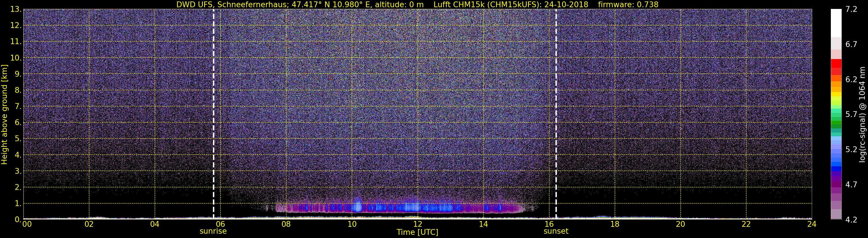Click the "10" tick on the time axis
868x238 pixels.
tap(352, 224)
